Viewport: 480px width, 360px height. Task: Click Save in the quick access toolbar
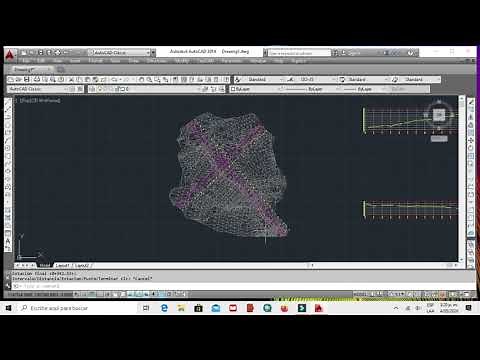pos(41,52)
